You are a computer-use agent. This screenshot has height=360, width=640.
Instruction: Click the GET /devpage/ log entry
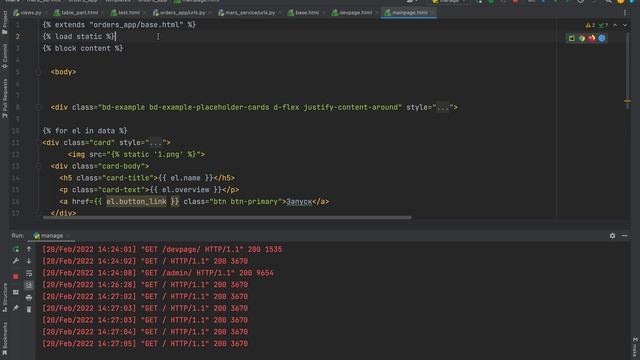(x=162, y=249)
